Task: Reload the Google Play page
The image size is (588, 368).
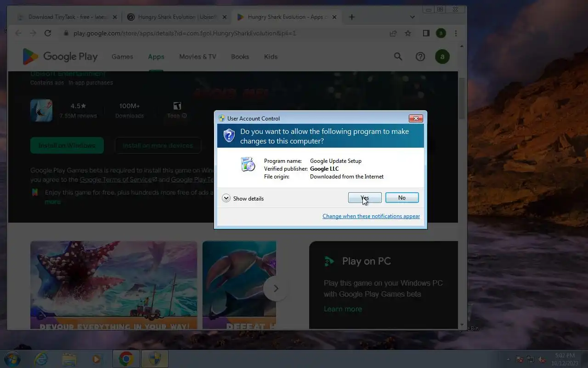Action: point(48,33)
